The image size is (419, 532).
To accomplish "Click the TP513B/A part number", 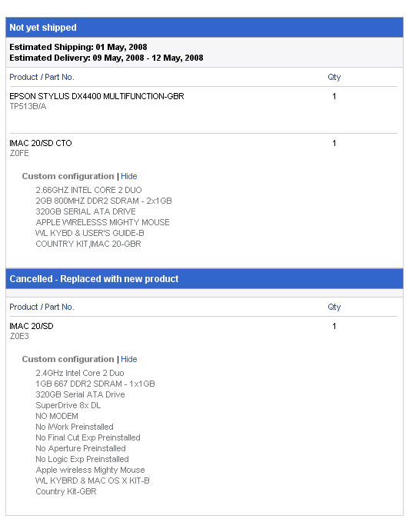I will point(28,107).
